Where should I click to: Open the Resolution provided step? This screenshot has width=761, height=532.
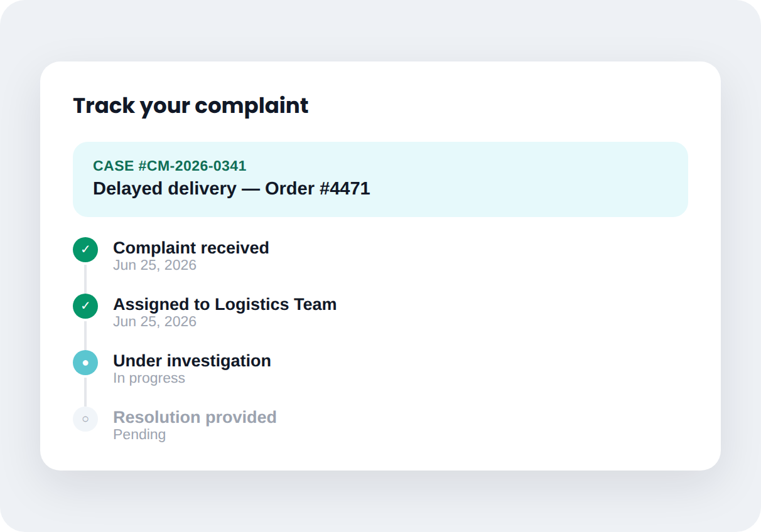pyautogui.click(x=195, y=417)
